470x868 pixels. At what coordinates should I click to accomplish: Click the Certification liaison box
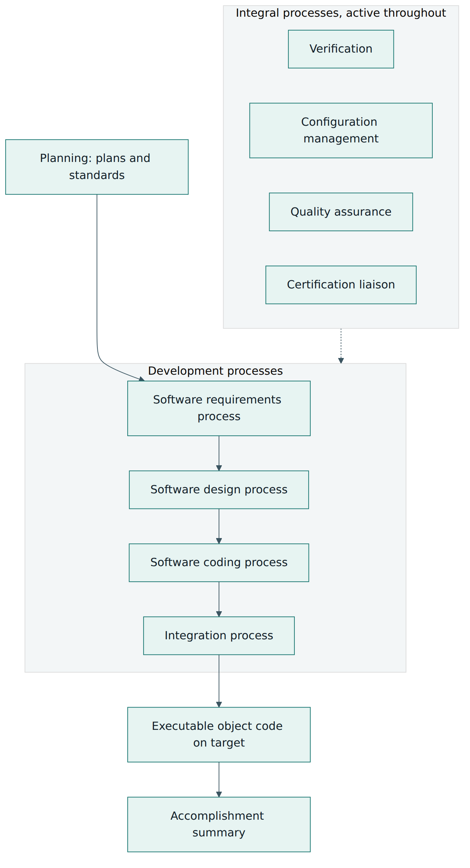(341, 284)
